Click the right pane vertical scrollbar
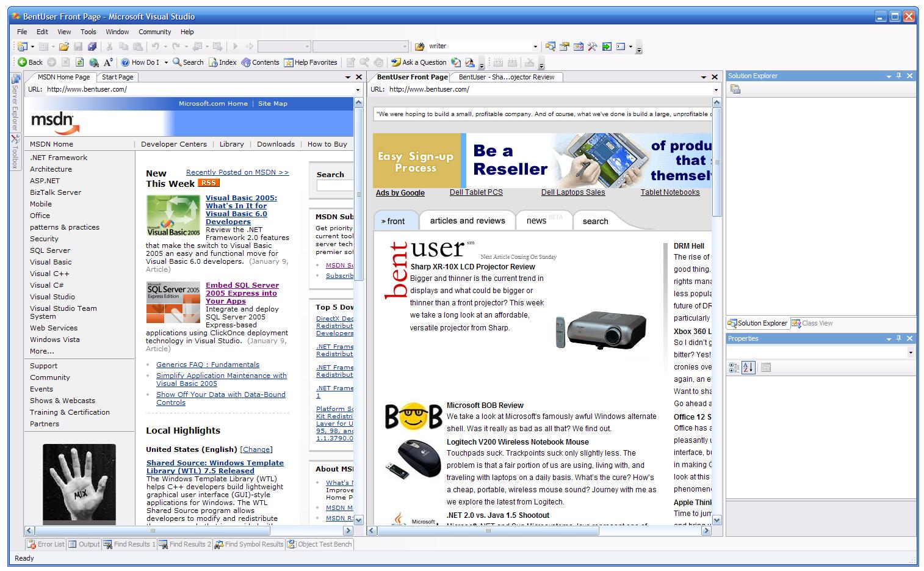This screenshot has width=924, height=571. (x=717, y=311)
